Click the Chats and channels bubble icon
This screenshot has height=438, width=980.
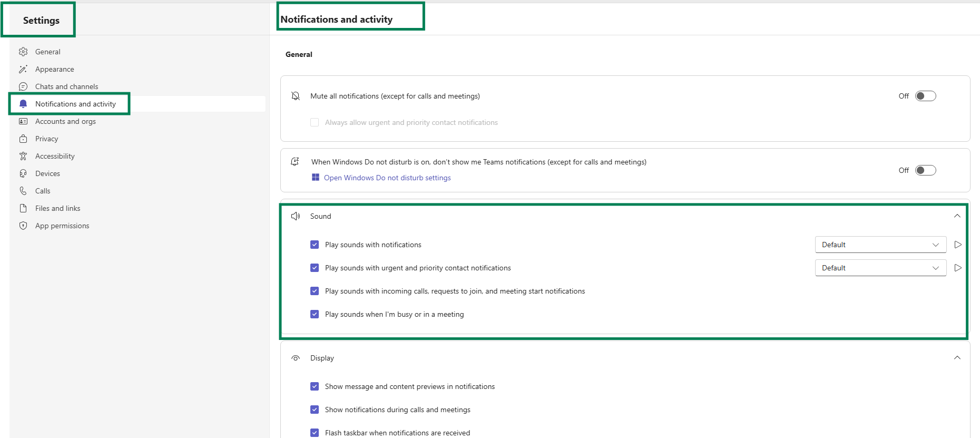tap(23, 86)
